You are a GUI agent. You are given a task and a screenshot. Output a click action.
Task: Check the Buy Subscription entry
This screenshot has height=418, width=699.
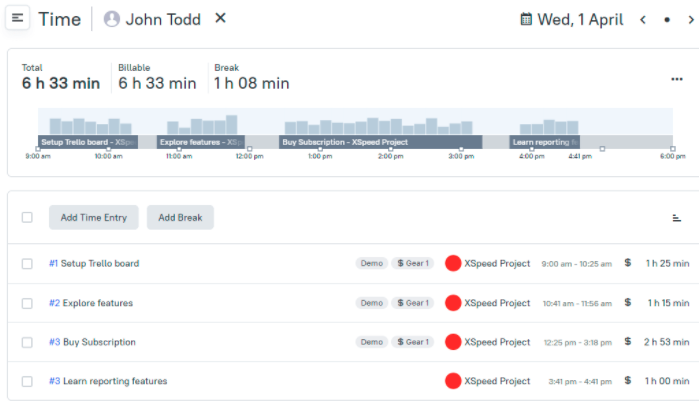(27, 342)
